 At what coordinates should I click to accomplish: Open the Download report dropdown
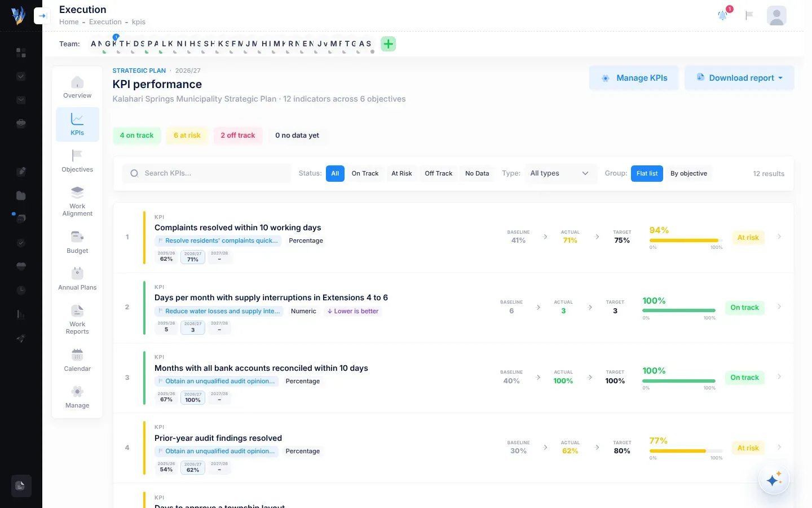pyautogui.click(x=739, y=78)
